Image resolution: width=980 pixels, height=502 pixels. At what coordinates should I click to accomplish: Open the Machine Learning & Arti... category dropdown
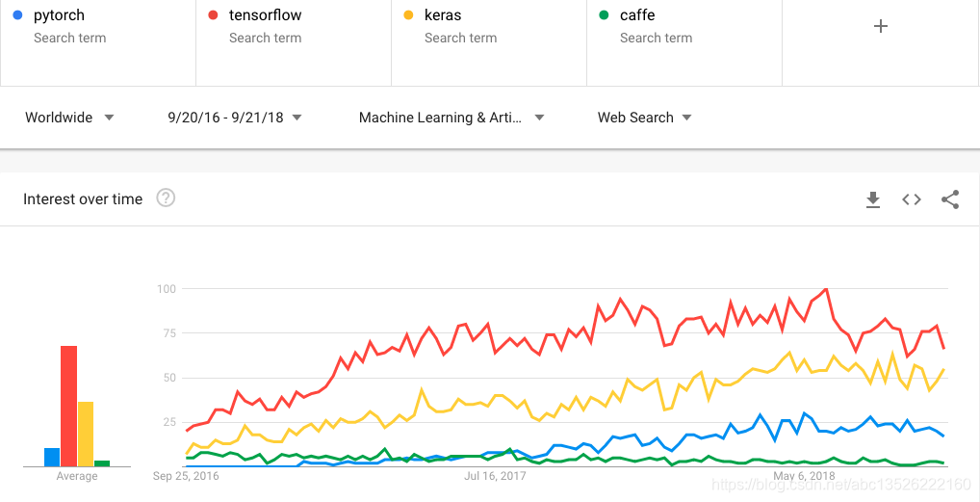click(x=451, y=118)
